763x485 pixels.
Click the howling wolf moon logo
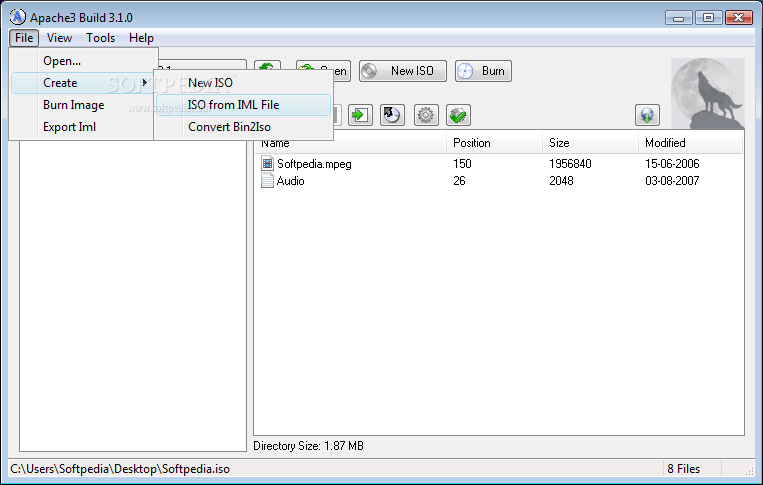[x=708, y=93]
